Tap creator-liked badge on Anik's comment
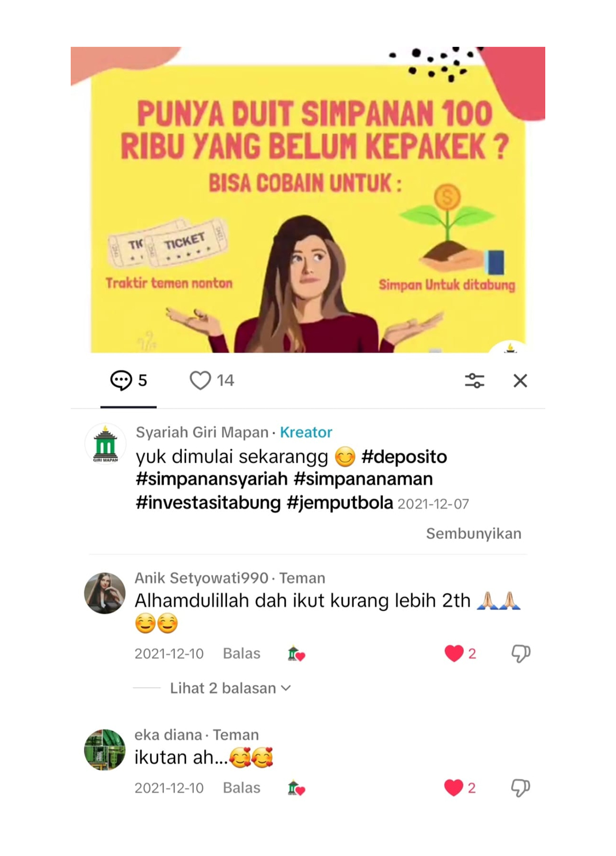 pos(296,653)
